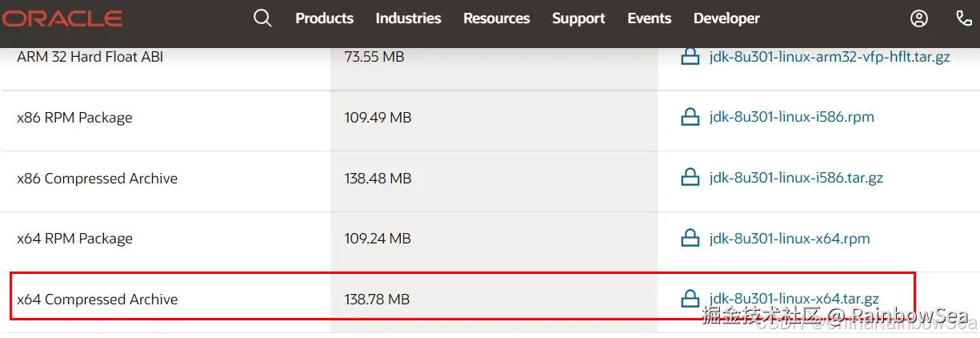The image size is (980, 338).
Task: Download jdk-8u301-linux-x64.rpm
Action: 789,239
